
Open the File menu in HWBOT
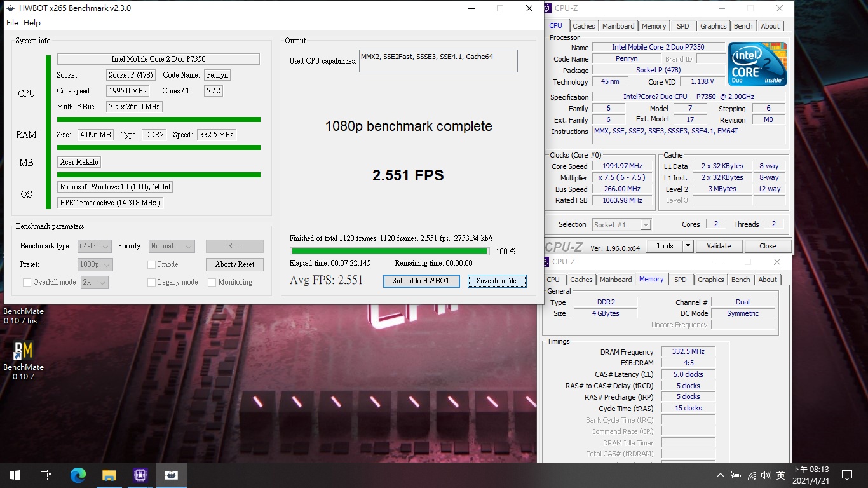(x=12, y=22)
